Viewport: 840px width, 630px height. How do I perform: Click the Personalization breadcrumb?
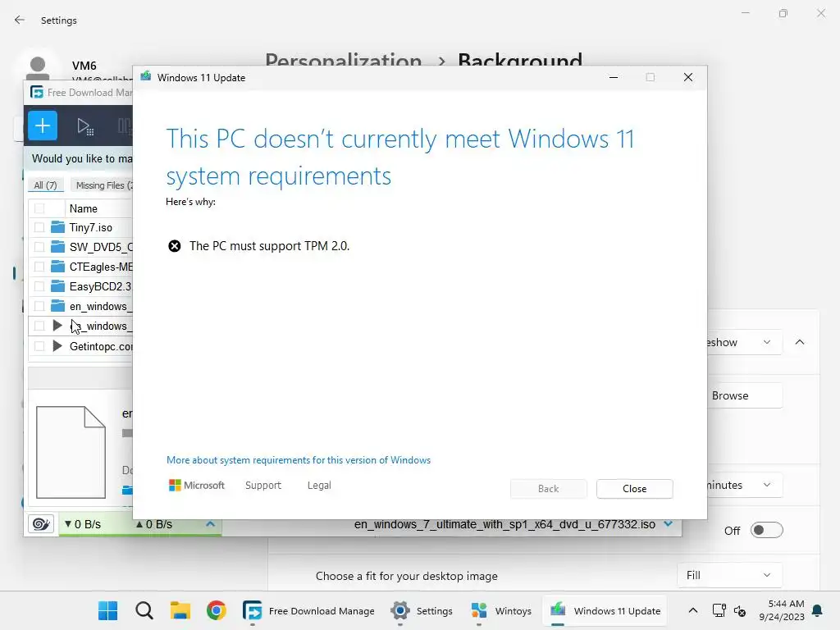click(x=344, y=59)
